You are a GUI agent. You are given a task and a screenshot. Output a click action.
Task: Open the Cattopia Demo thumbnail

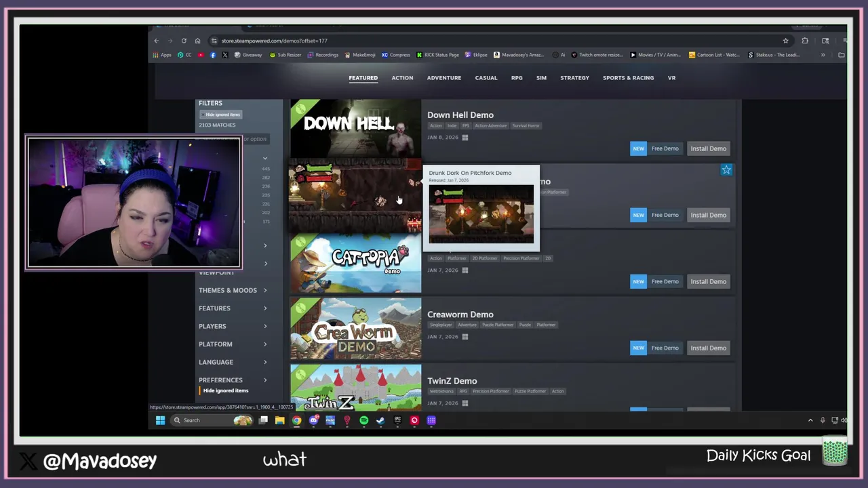[355, 263]
